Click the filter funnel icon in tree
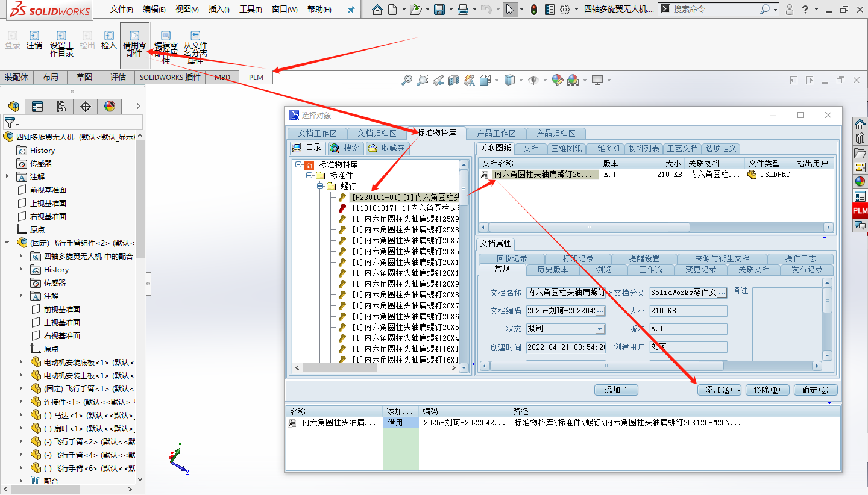This screenshot has height=495, width=868. pos(9,122)
